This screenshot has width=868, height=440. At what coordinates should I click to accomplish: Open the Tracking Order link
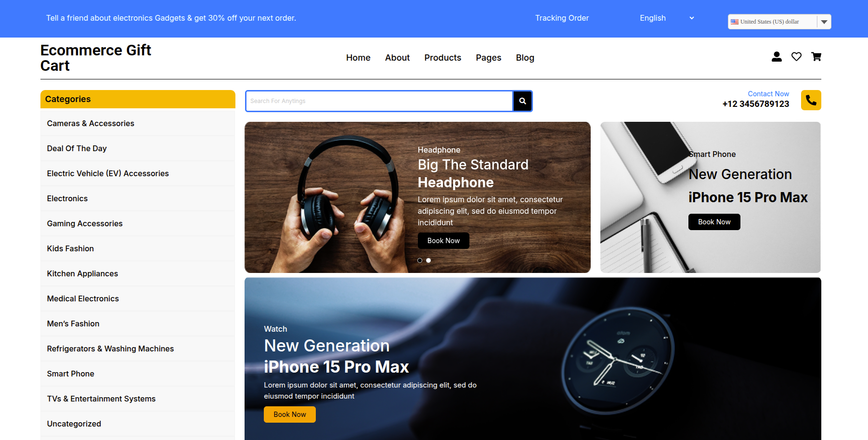point(562,18)
